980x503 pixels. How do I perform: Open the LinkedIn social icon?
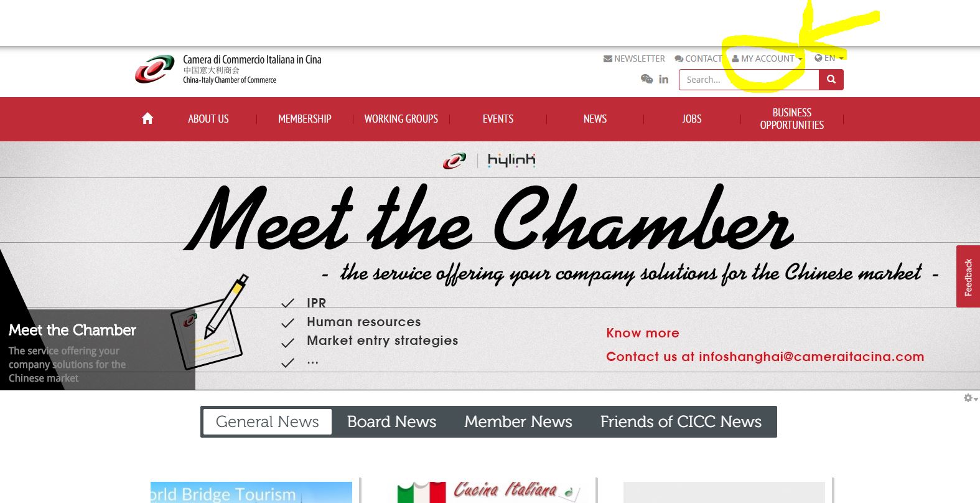(664, 79)
